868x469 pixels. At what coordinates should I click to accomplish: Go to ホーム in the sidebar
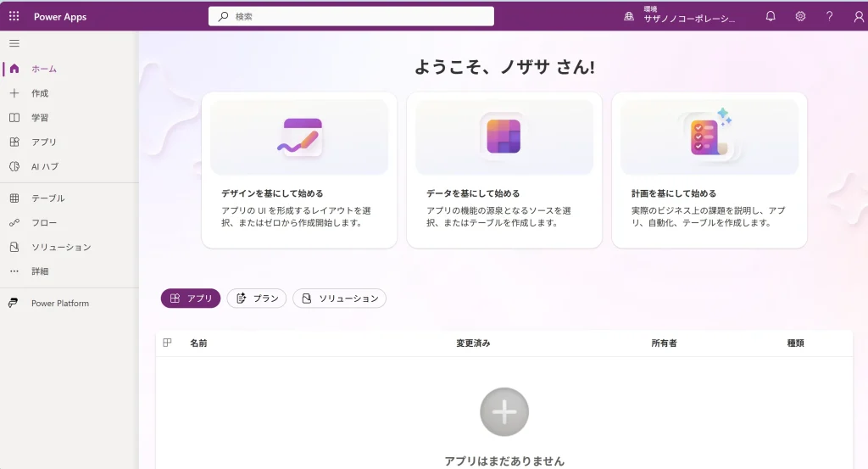44,69
